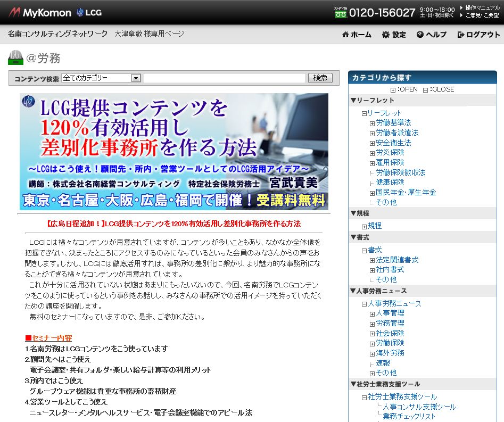Screen dimensions: 504x422
Task: Click the content search text field
Action: [x=224, y=78]
